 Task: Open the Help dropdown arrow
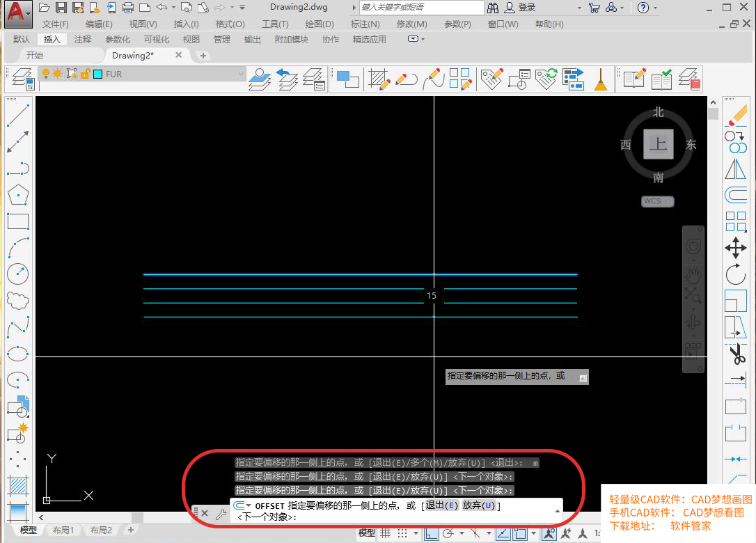point(655,8)
